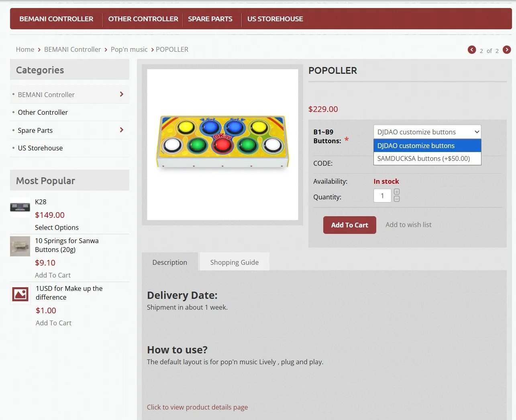Go to next product arrow icon
The image size is (516, 420).
[507, 50]
